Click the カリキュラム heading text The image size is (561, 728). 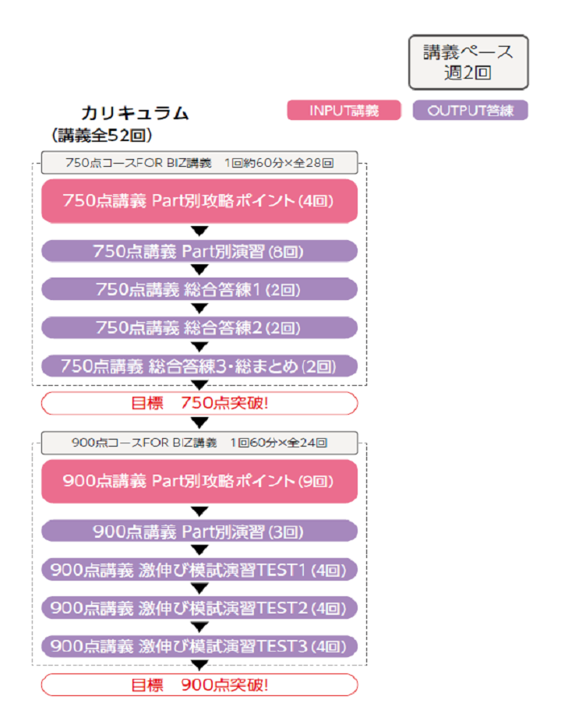point(135,113)
